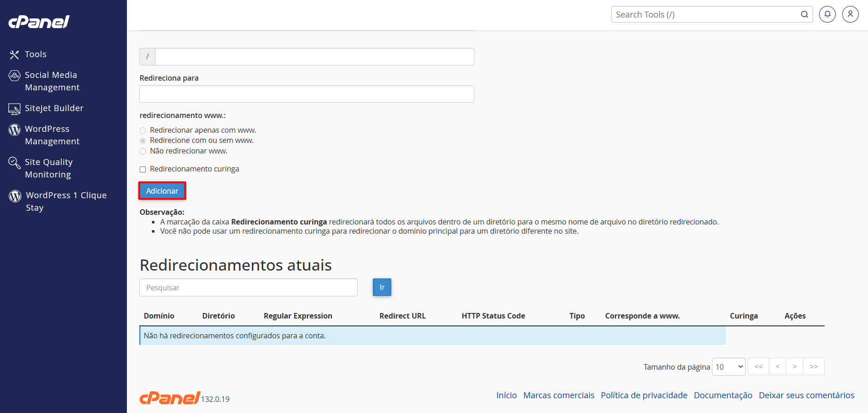Image resolution: width=868 pixels, height=413 pixels.
Task: Click the cPanel logo in sidebar
Action: pyautogui.click(x=39, y=22)
